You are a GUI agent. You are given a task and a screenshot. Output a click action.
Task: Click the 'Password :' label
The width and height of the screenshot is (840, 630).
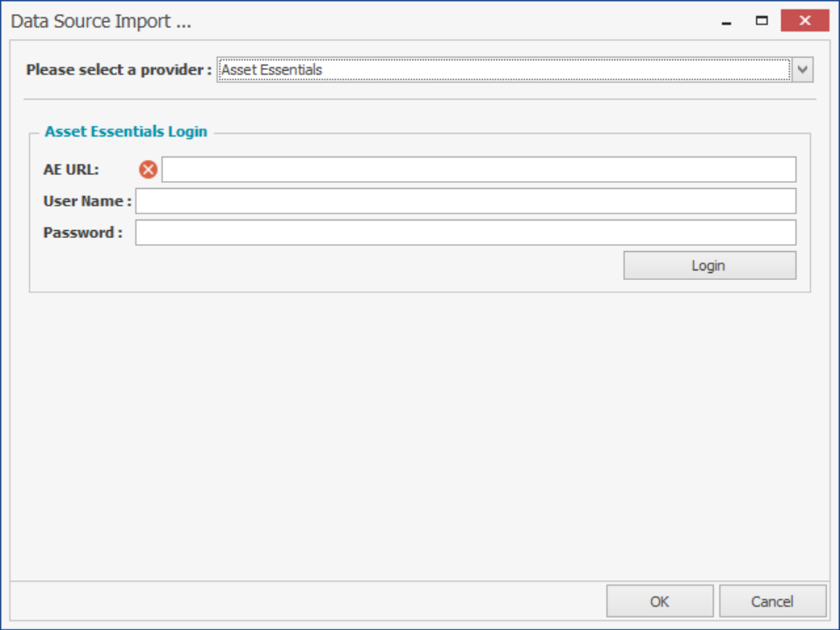83,233
